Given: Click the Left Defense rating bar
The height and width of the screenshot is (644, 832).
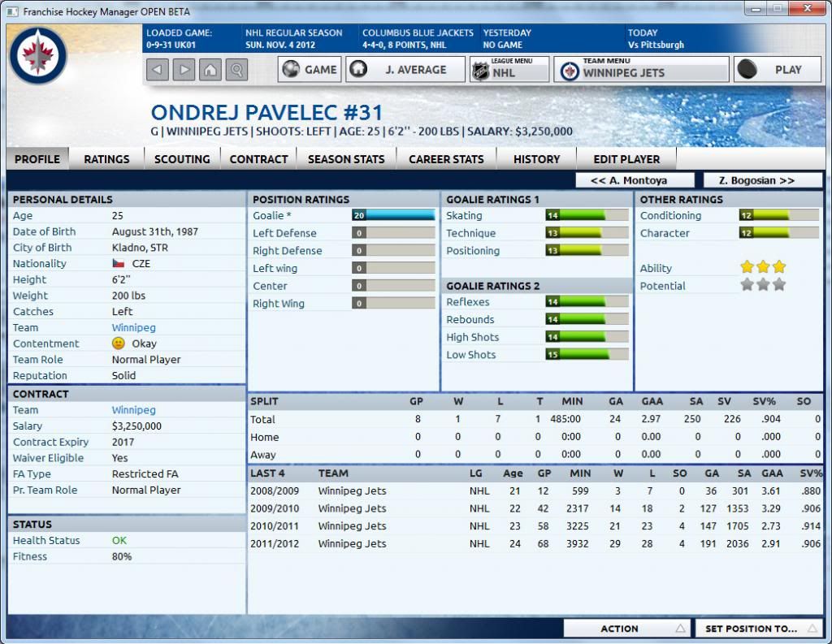Looking at the screenshot, I should coord(393,232).
